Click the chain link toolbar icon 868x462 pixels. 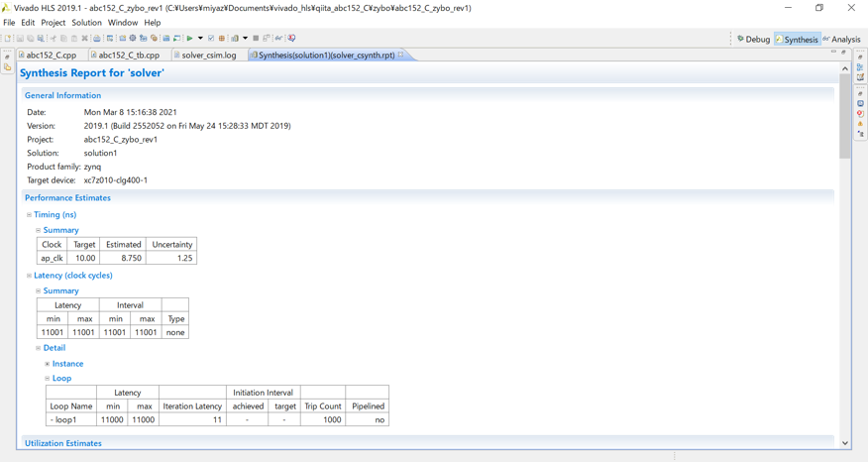[x=279, y=39]
